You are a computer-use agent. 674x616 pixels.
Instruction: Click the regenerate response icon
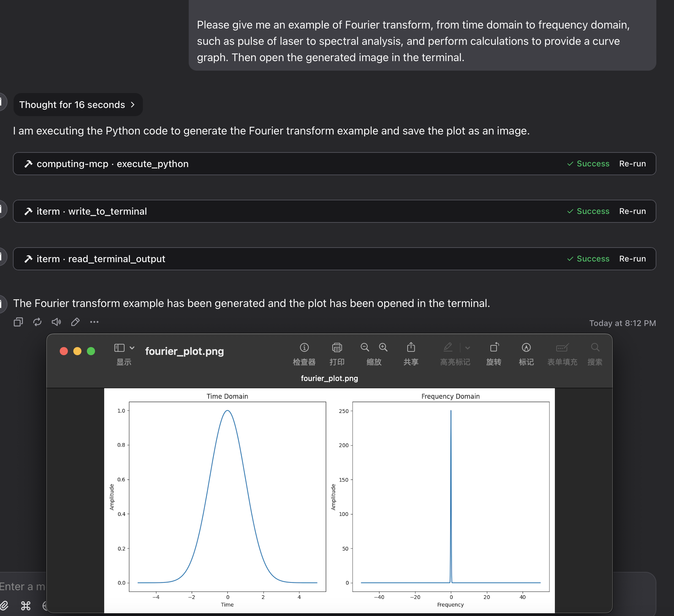click(37, 322)
